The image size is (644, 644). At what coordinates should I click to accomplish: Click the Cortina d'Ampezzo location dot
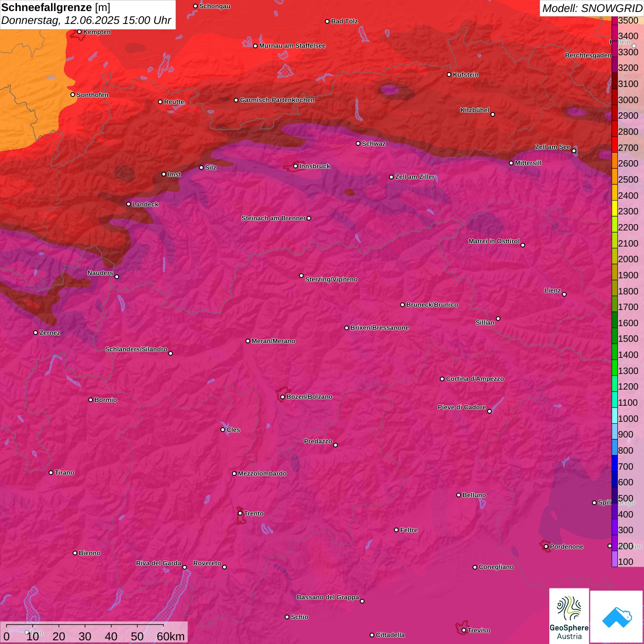[442, 379]
